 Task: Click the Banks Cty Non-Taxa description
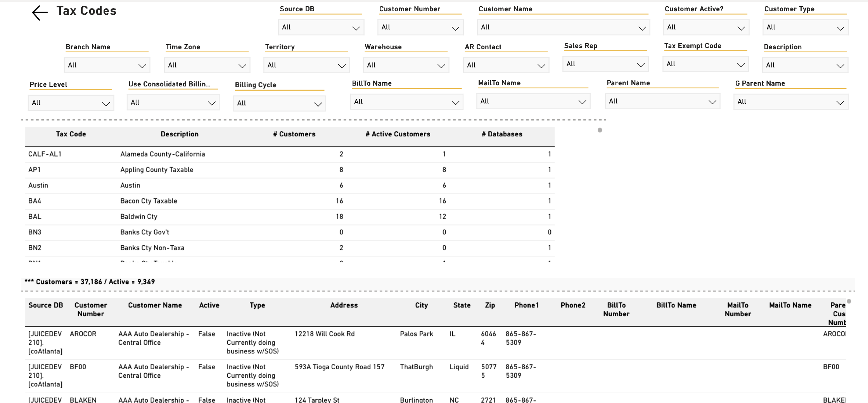(x=152, y=248)
